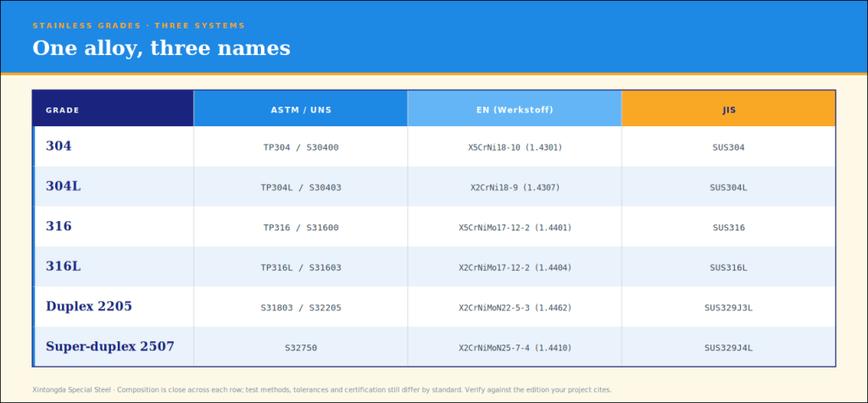Pick the JIS value SUS316
Screen dimensions: 868x403
click(x=728, y=228)
